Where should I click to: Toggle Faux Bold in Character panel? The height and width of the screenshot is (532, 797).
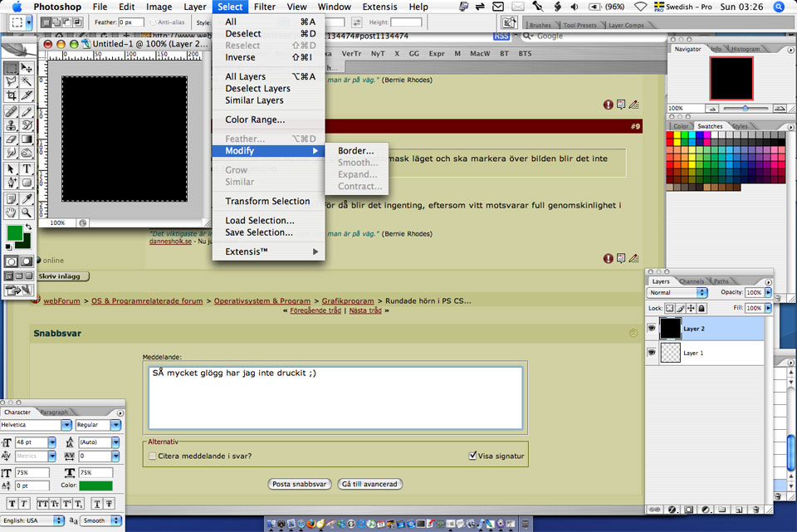click(12, 504)
